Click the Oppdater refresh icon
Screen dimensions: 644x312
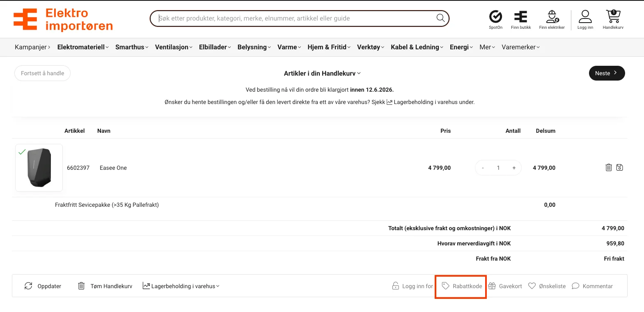pos(28,286)
